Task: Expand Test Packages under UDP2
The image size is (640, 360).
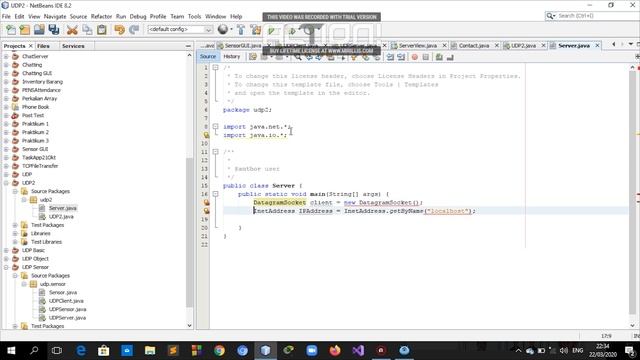Action: pyautogui.click(x=15, y=225)
